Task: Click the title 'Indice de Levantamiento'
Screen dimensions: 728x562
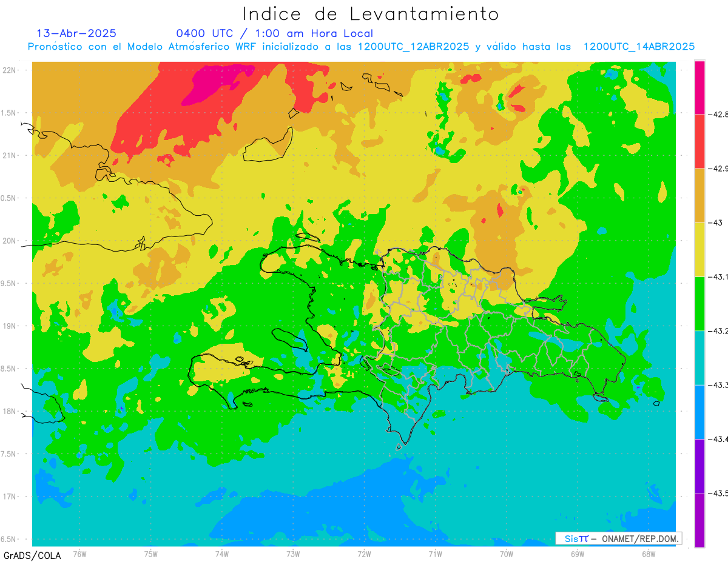Action: pos(370,14)
